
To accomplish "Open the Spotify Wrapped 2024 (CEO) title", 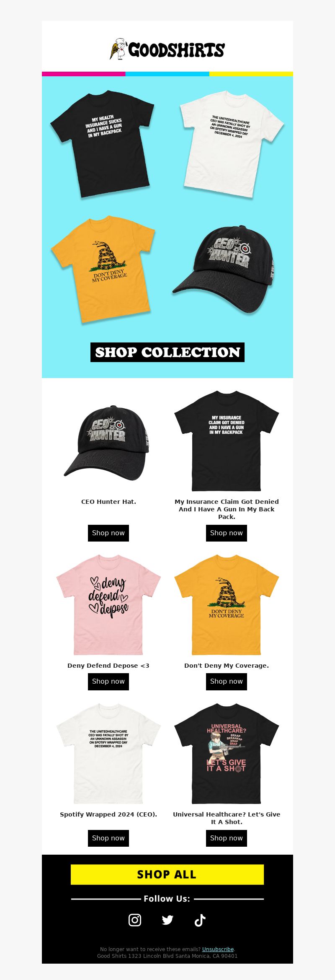I will pyautogui.click(x=108, y=814).
